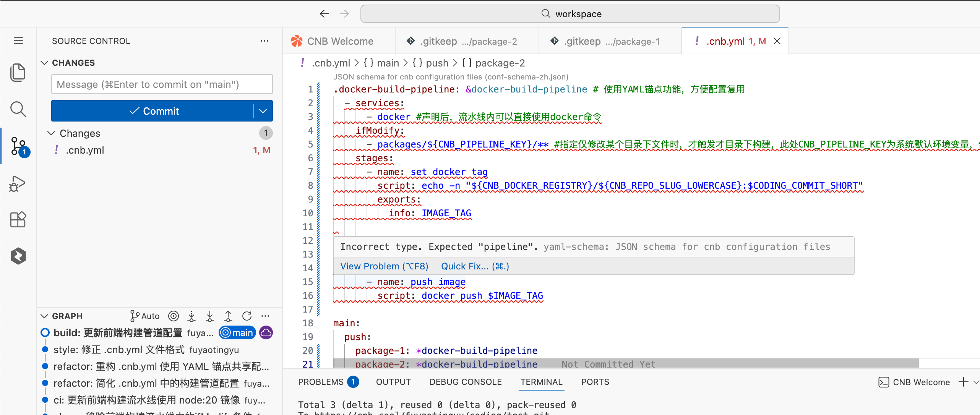The image size is (980, 415).
Task: Open the Explorer files icon
Action: [x=18, y=73]
